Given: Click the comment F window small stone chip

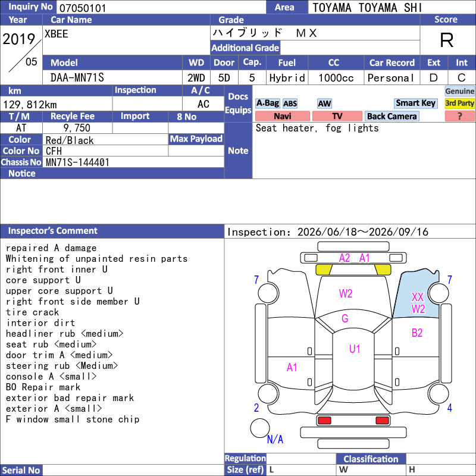Looking at the screenshot, I should point(73,419).
